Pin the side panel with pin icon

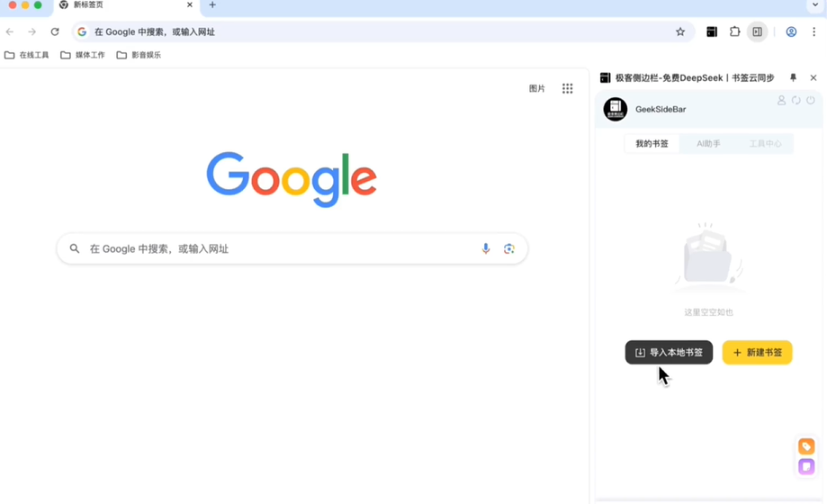point(793,77)
